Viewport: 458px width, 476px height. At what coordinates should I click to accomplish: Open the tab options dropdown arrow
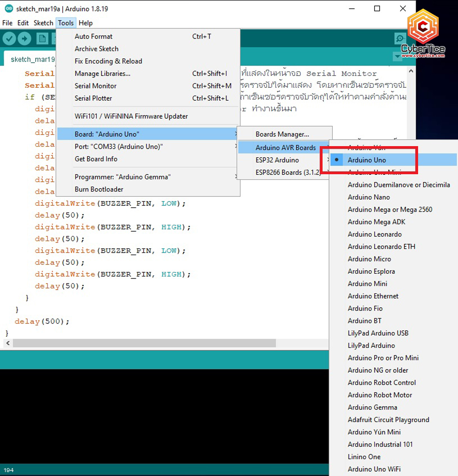397,56
